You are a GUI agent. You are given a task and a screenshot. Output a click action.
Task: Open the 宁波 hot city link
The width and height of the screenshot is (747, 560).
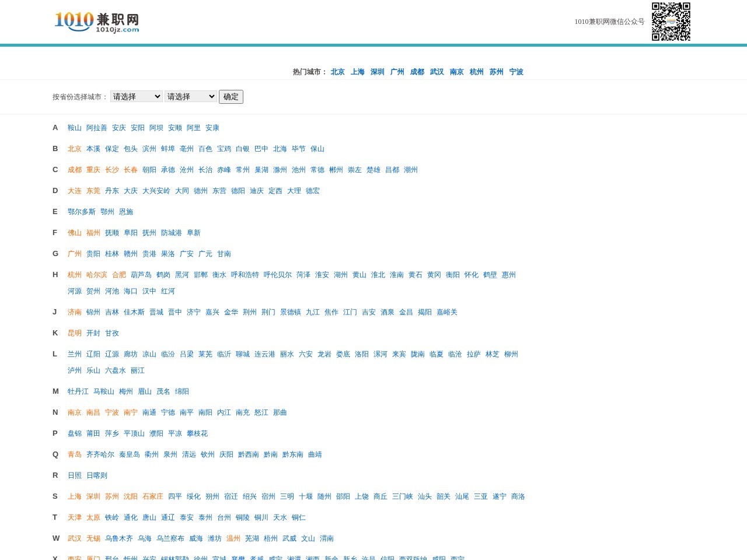tap(516, 72)
